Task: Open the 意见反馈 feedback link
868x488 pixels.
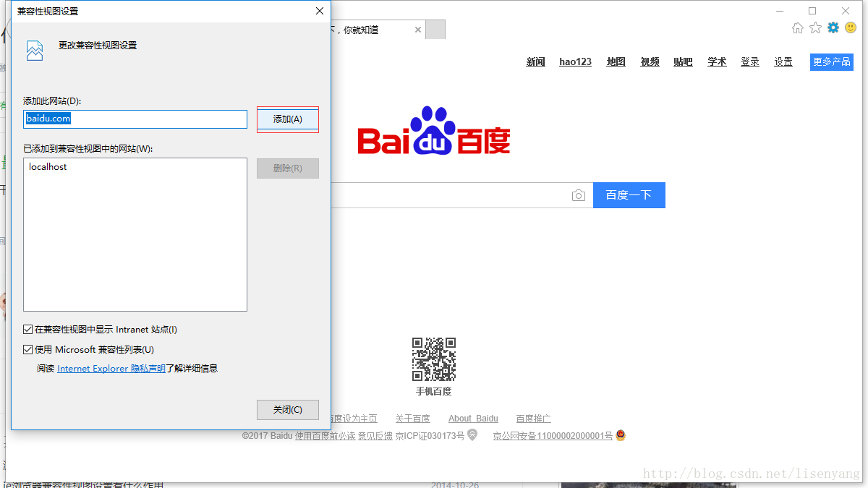Action: (x=375, y=436)
